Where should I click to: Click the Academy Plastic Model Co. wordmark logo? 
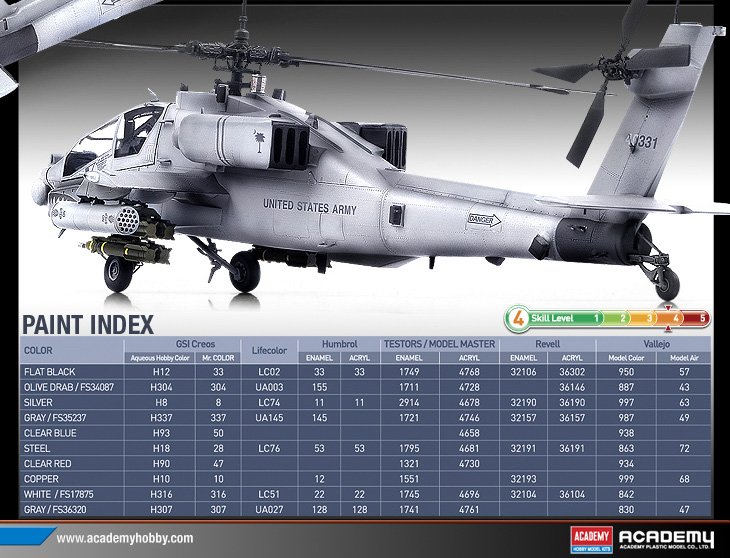665,538
